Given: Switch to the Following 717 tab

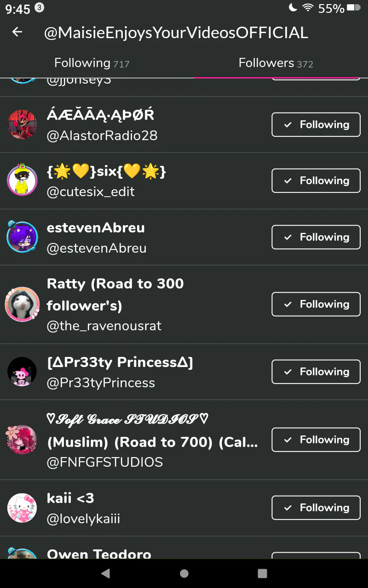Looking at the screenshot, I should click(92, 63).
